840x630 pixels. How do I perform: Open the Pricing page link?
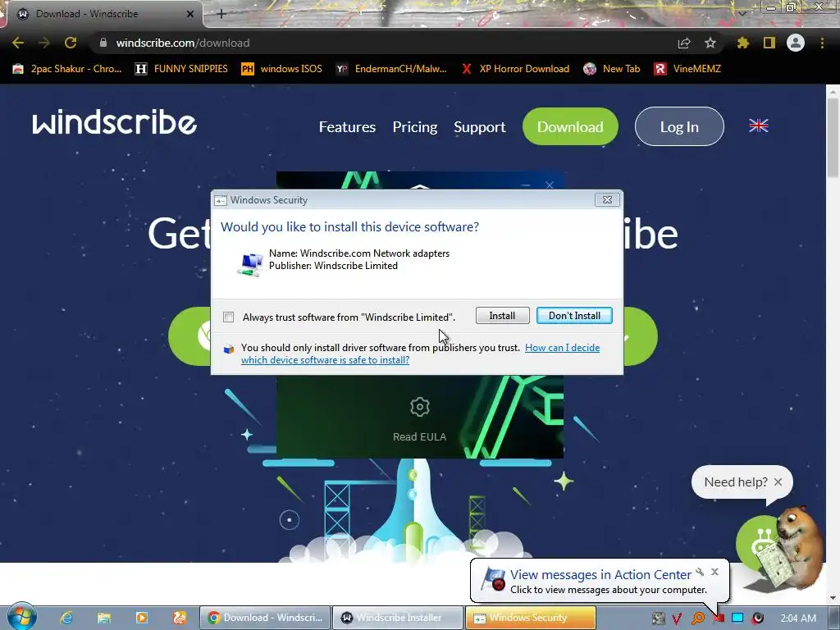click(x=414, y=127)
